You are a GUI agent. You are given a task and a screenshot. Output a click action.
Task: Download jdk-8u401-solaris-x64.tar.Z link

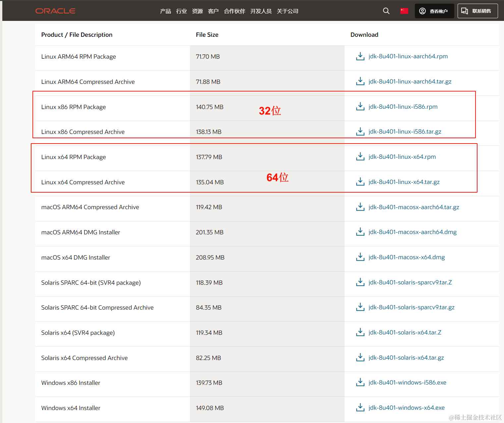point(405,332)
